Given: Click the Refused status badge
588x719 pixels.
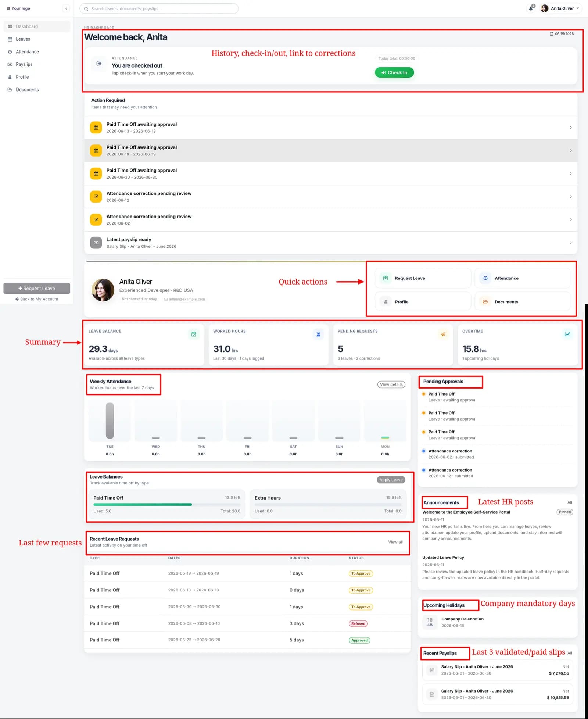Looking at the screenshot, I should tap(358, 623).
